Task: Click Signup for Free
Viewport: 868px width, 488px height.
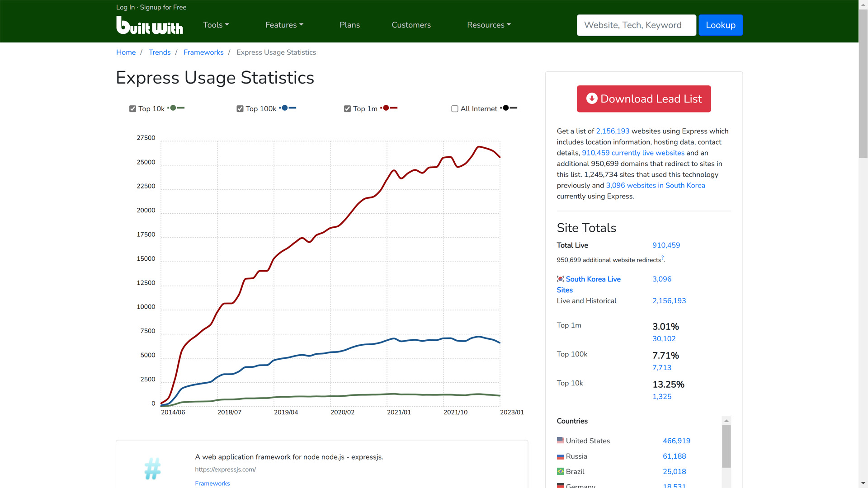Action: 163,7
